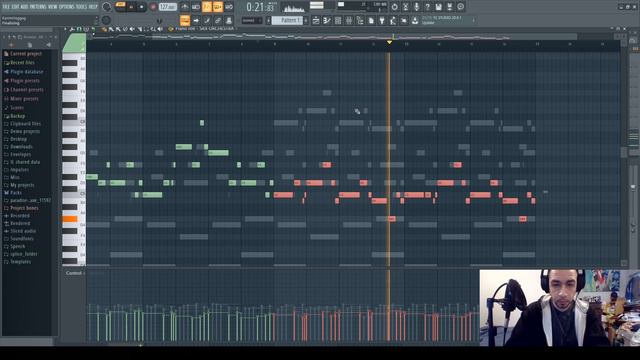Open the PATTERNS menu
Image resolution: width=640 pixels, height=360 pixels.
coord(38,7)
